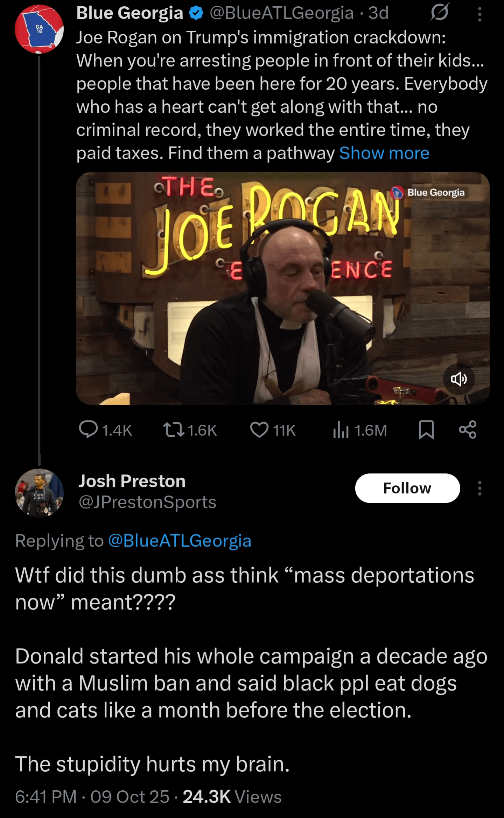The width and height of the screenshot is (504, 818).
Task: Share the Blue Georgia post
Action: (x=468, y=430)
